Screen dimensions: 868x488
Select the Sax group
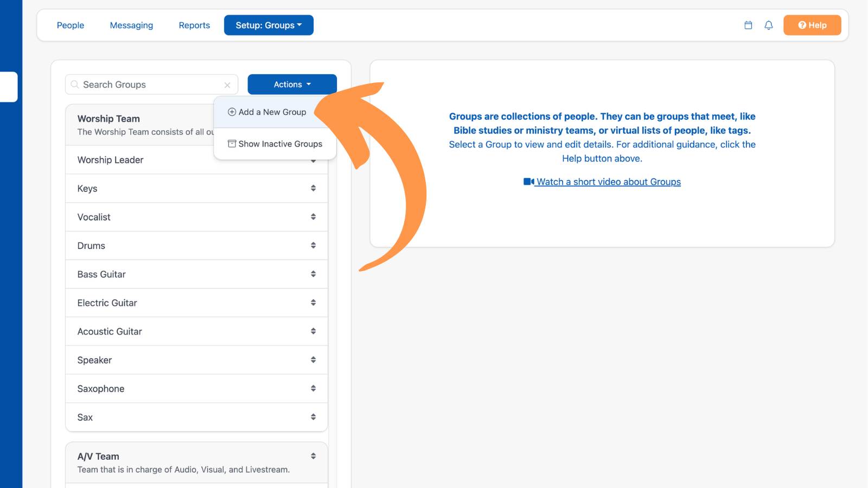click(196, 417)
